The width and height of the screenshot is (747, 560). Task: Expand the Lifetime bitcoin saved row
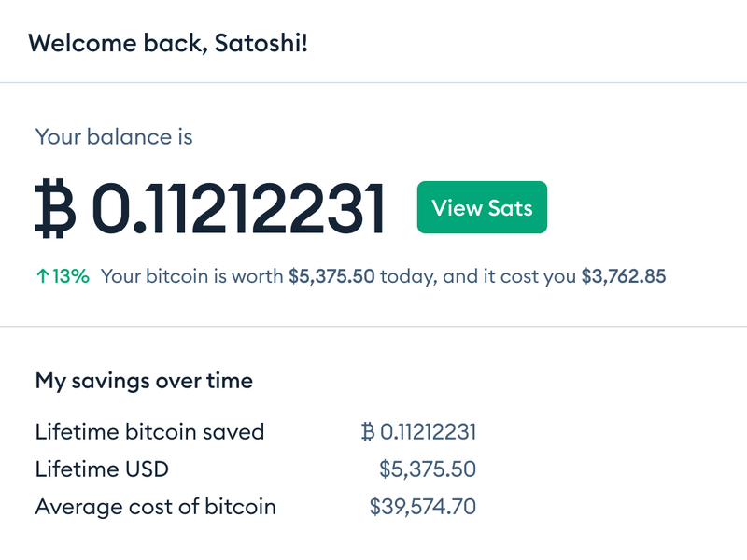click(x=149, y=431)
